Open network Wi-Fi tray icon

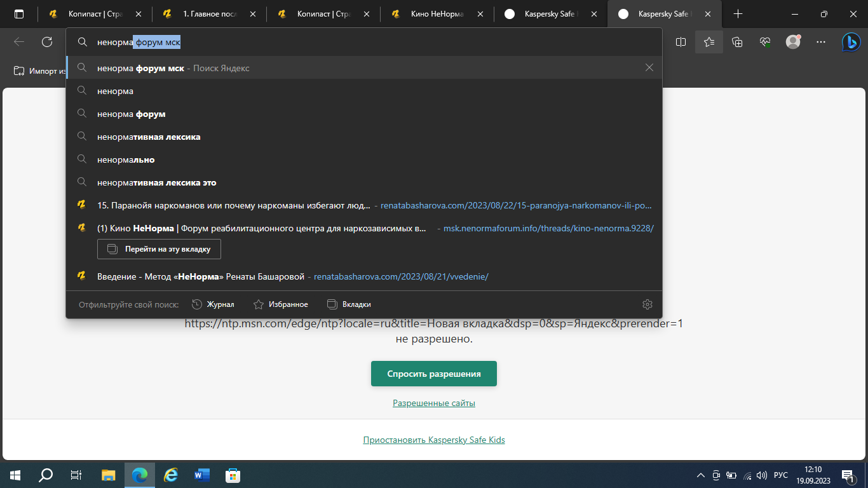click(747, 475)
